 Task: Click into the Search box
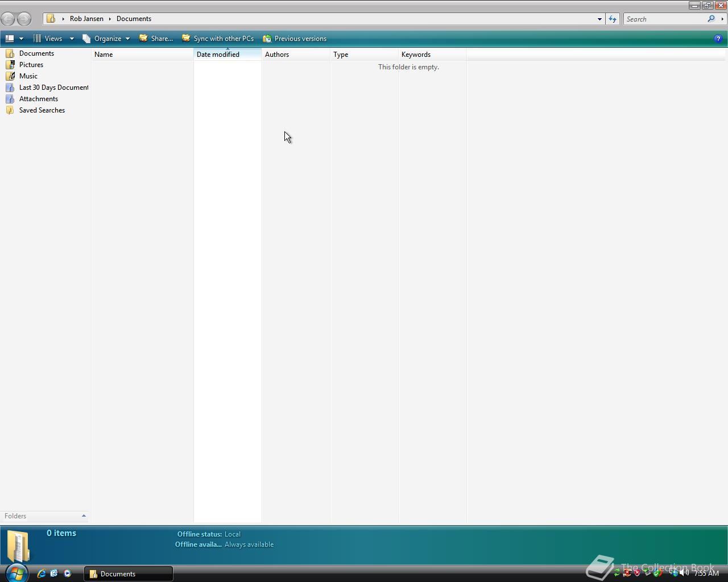tap(664, 19)
